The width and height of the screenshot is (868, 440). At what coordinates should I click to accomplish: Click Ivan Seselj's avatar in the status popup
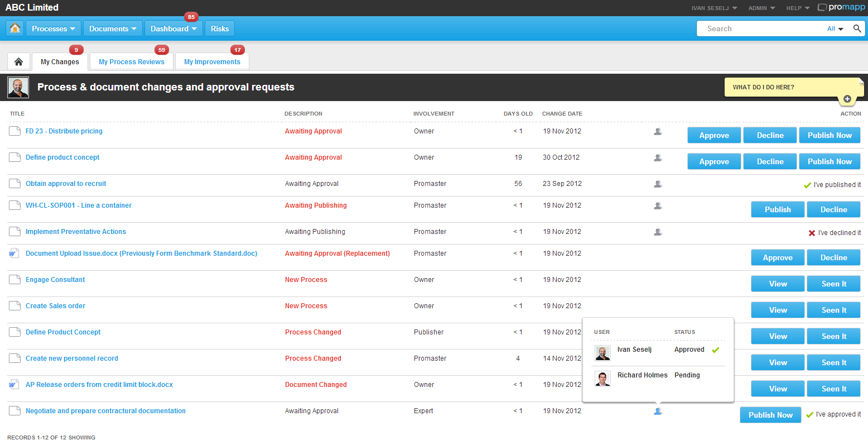tap(603, 353)
